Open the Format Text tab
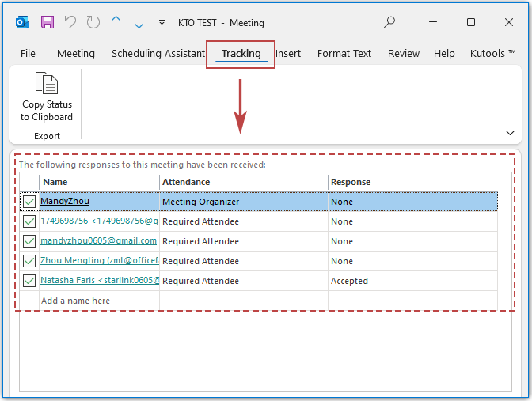The width and height of the screenshot is (532, 401). [344, 54]
